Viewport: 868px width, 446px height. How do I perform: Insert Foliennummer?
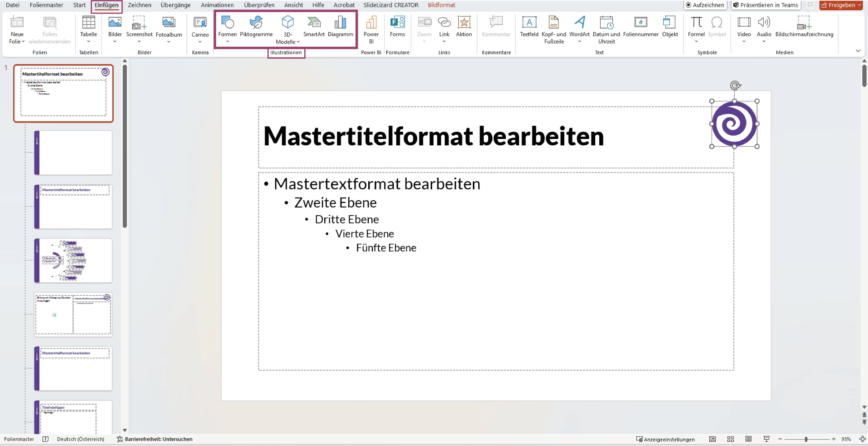(x=641, y=22)
